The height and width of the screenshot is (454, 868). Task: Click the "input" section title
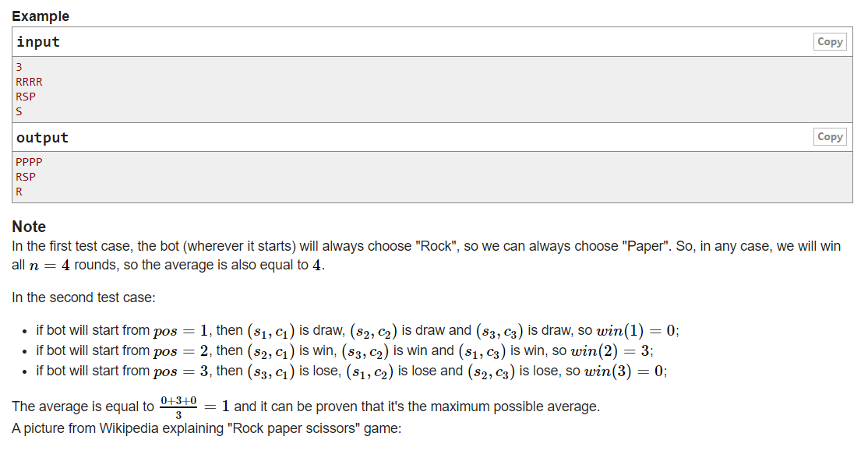(38, 42)
